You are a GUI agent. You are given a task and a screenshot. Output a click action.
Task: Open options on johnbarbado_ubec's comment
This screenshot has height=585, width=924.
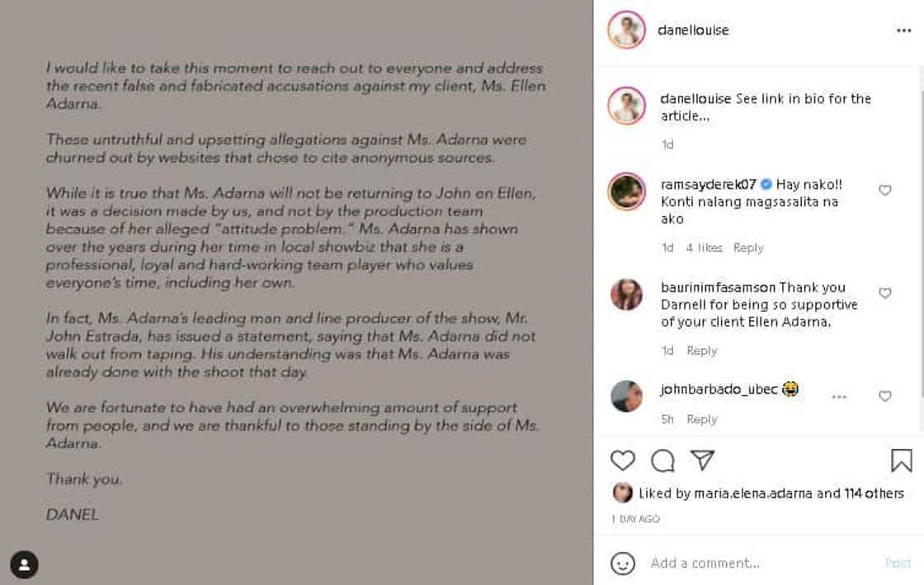[x=839, y=397]
